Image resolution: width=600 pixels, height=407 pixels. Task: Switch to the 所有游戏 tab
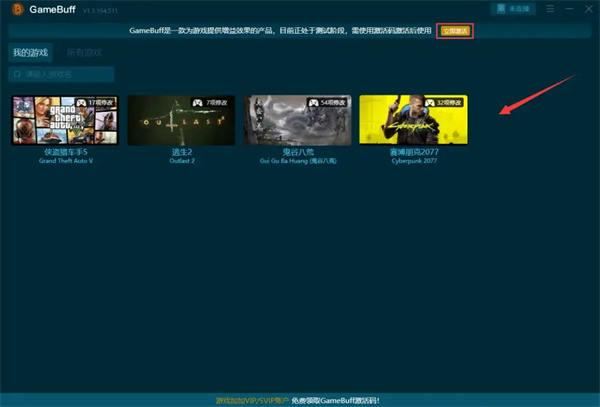click(x=84, y=53)
